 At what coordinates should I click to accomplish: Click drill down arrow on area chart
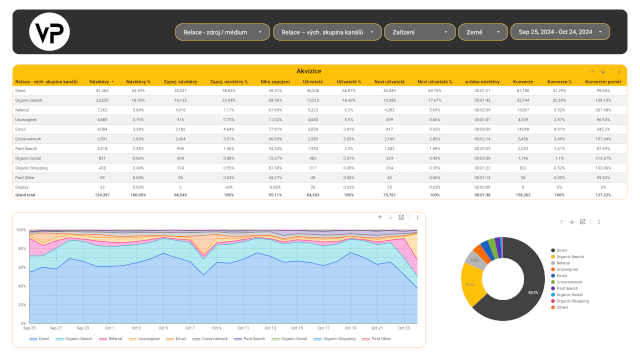pos(391,218)
